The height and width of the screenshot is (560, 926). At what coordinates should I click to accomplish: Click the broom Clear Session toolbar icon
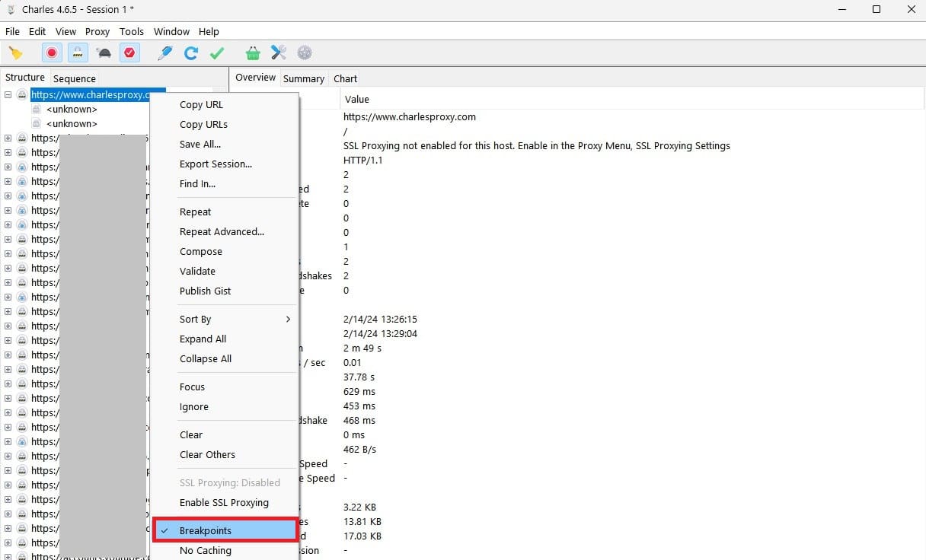click(x=15, y=52)
